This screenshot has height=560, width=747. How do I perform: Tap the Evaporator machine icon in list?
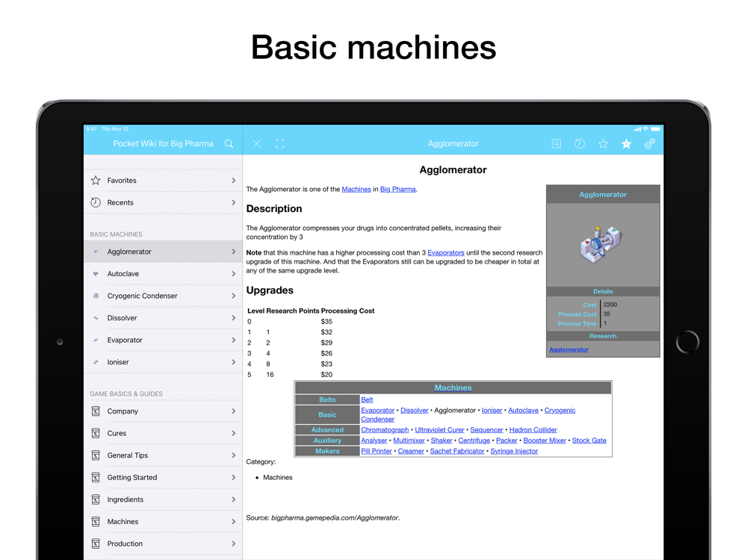tap(96, 340)
